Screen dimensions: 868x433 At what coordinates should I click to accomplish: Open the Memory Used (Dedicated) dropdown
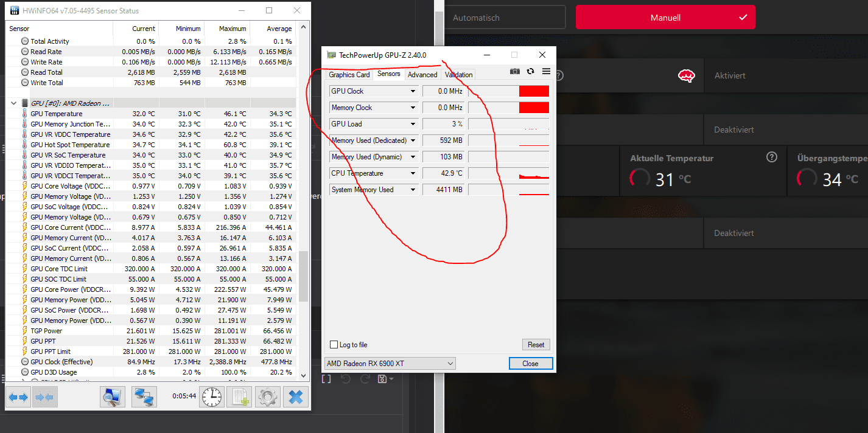pos(413,140)
